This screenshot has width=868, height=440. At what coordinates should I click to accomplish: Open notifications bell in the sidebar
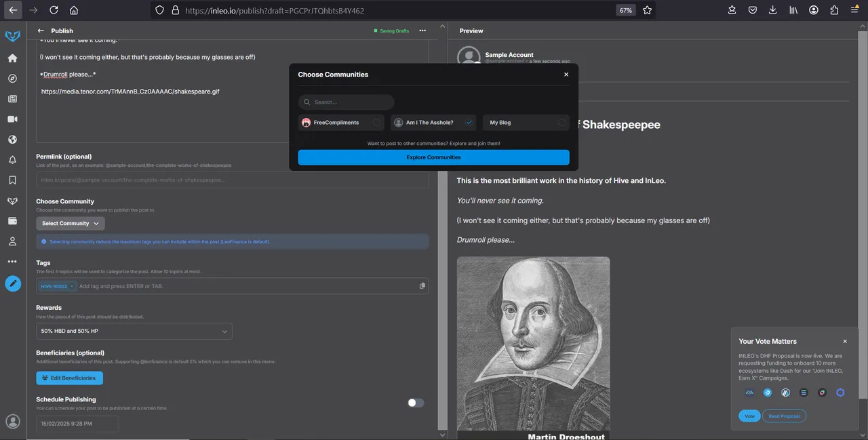pyautogui.click(x=12, y=160)
